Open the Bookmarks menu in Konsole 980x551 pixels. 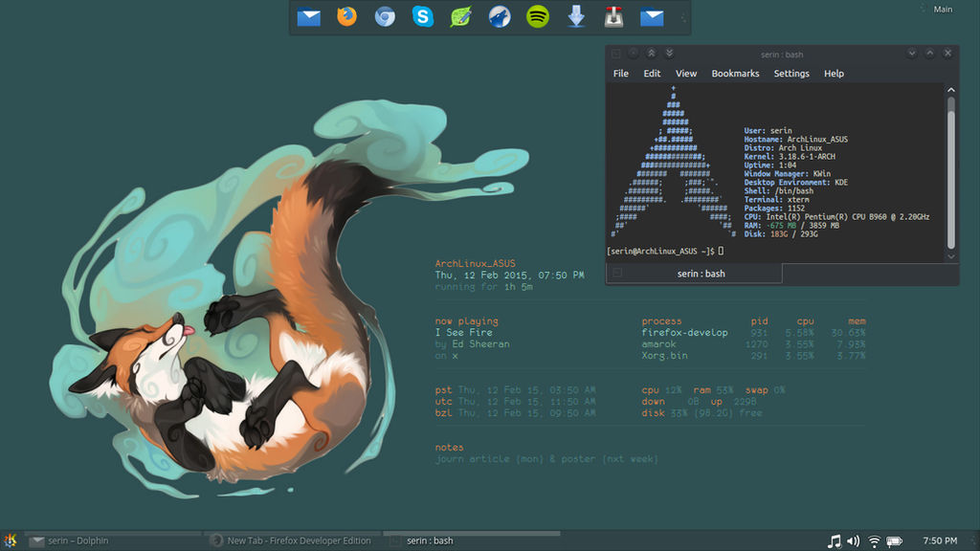tap(735, 73)
